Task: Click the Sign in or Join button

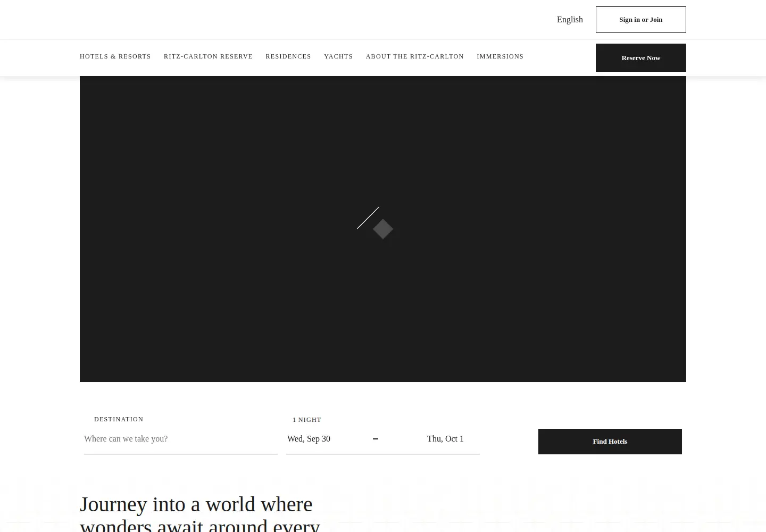Action: click(640, 20)
